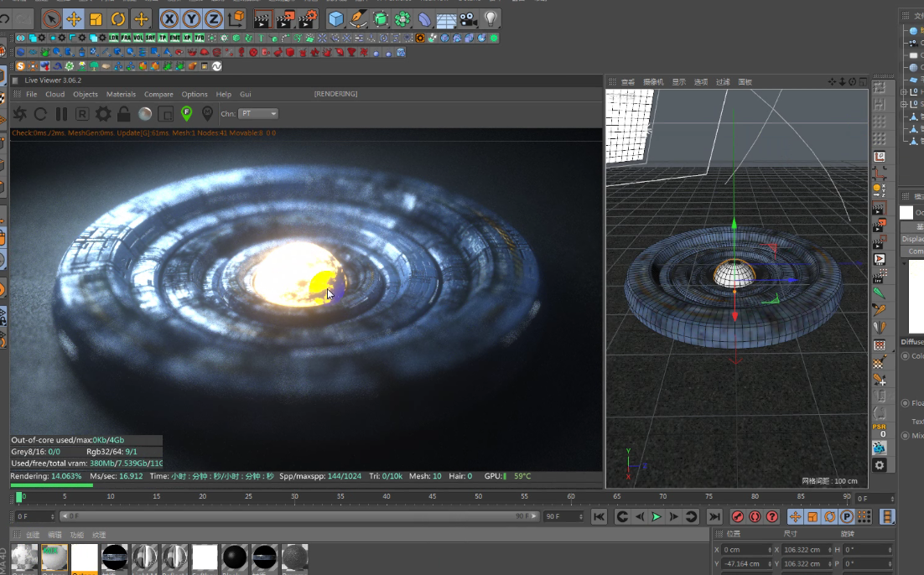Enable the autokey record button

pos(738,517)
